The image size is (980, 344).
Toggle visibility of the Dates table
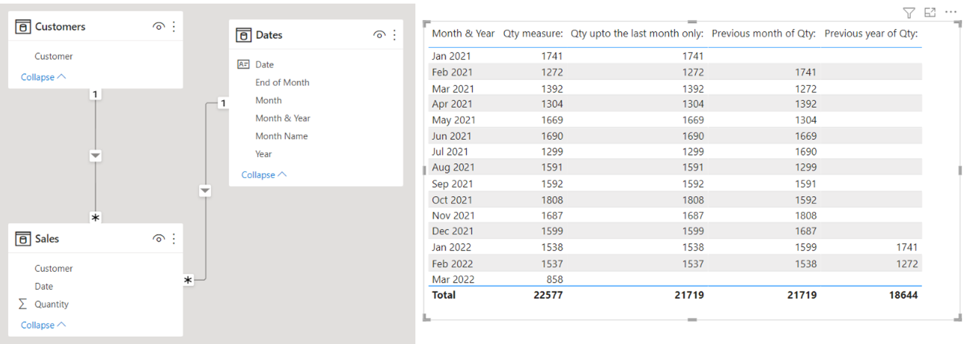click(x=379, y=35)
